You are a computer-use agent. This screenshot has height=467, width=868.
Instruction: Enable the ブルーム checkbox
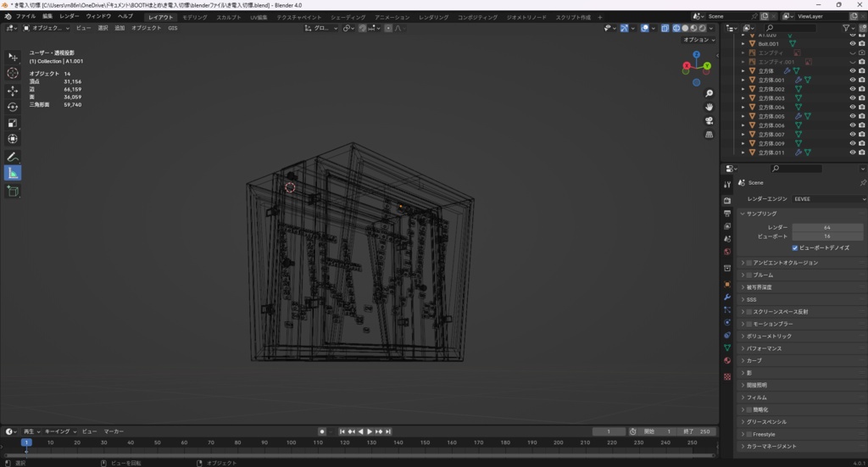[749, 275]
